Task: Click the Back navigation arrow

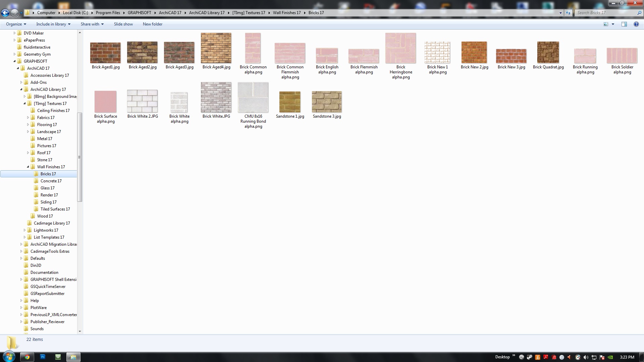Action: (5, 13)
